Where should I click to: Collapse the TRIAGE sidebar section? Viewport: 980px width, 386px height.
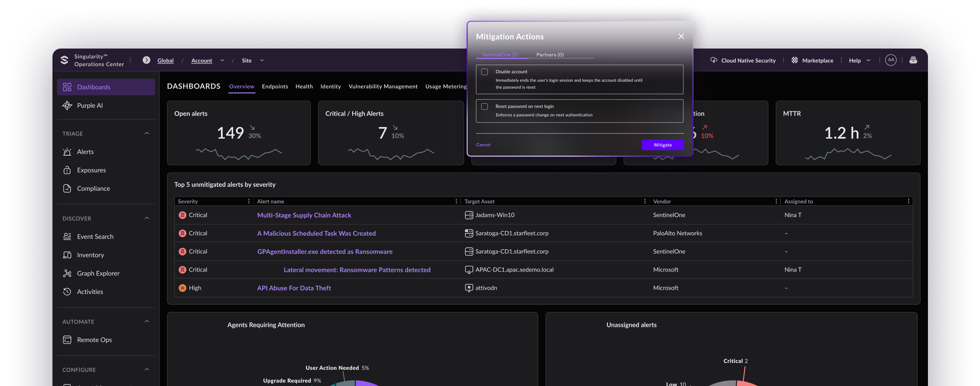[x=147, y=133]
